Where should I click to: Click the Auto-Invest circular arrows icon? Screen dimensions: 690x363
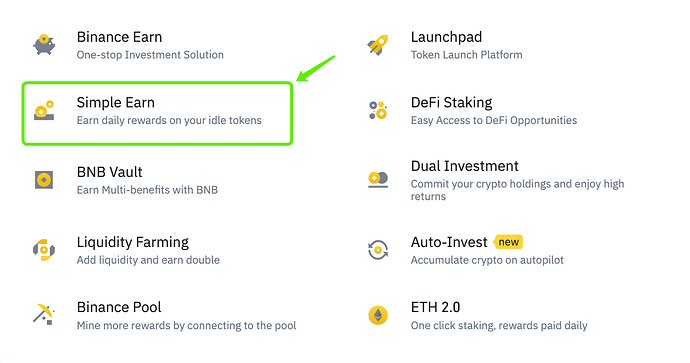(x=378, y=249)
